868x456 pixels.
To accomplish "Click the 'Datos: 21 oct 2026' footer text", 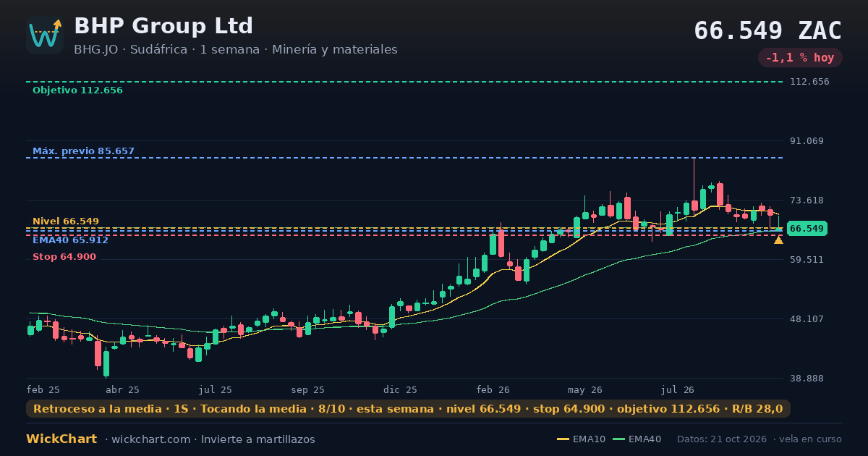I will point(723,439).
